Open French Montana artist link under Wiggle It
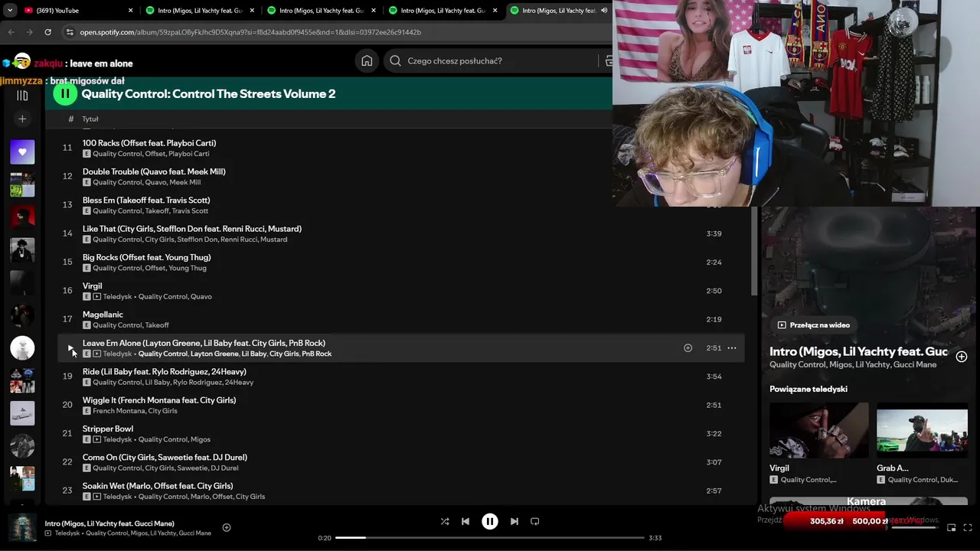980x551 pixels. (x=118, y=411)
